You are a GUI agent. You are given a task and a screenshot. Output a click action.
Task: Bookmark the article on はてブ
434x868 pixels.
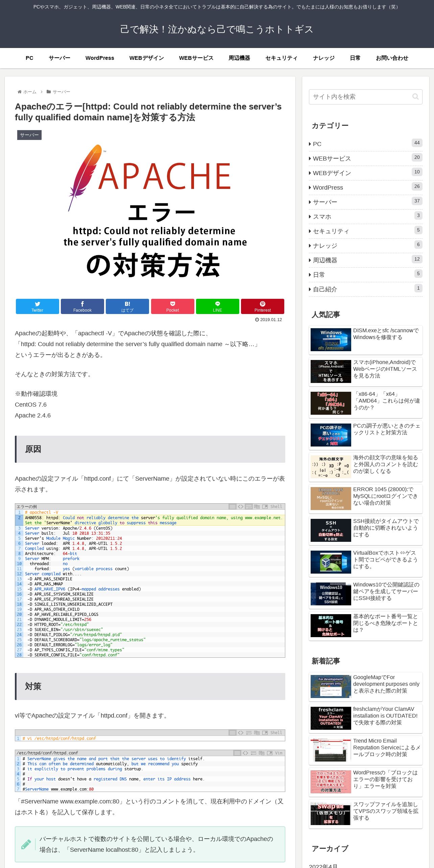click(x=127, y=306)
